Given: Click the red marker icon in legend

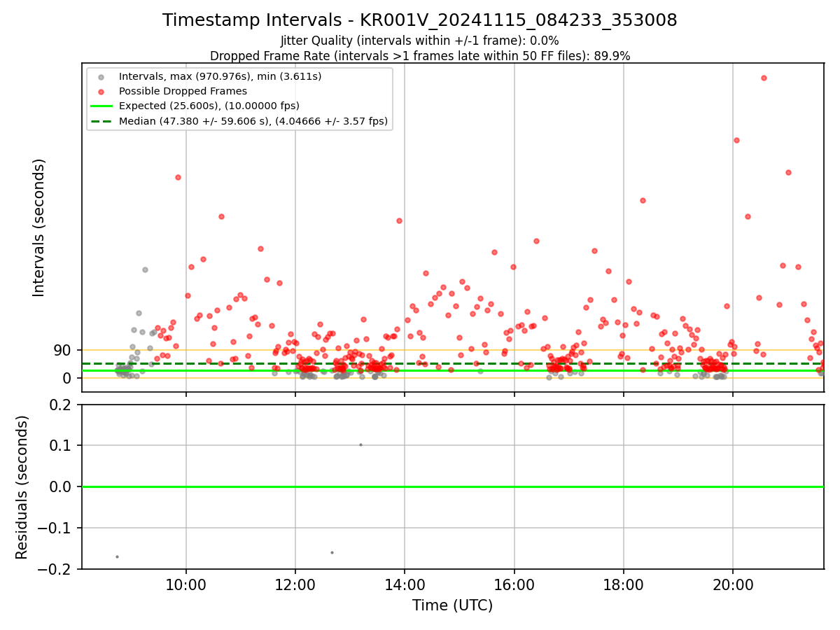Looking at the screenshot, I should tap(102, 92).
